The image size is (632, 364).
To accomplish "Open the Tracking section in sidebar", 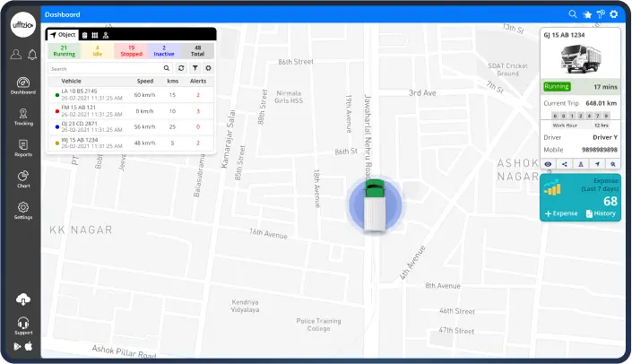I will 23,117.
